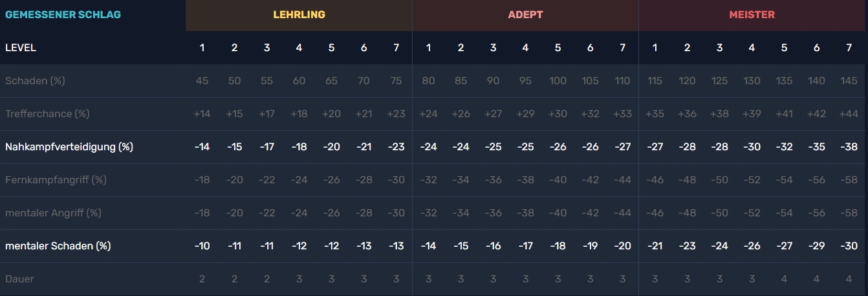Select the ADEPT column group header
The height and width of the screenshot is (296, 868).
click(x=525, y=15)
